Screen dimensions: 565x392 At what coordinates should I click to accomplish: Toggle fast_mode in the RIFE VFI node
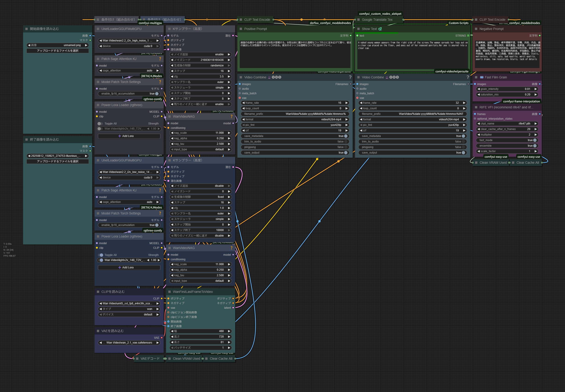point(535,140)
